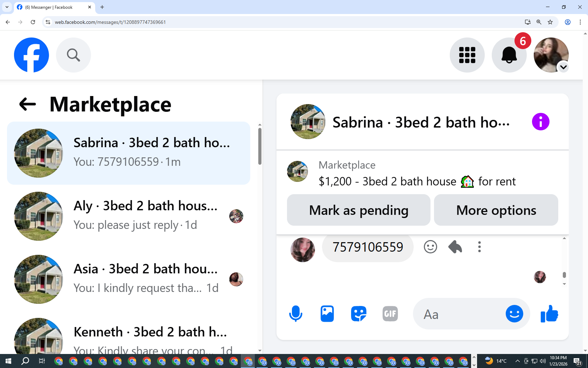Click the Sabrina chat header house thumbnail
This screenshot has height=368, width=588.
308,122
